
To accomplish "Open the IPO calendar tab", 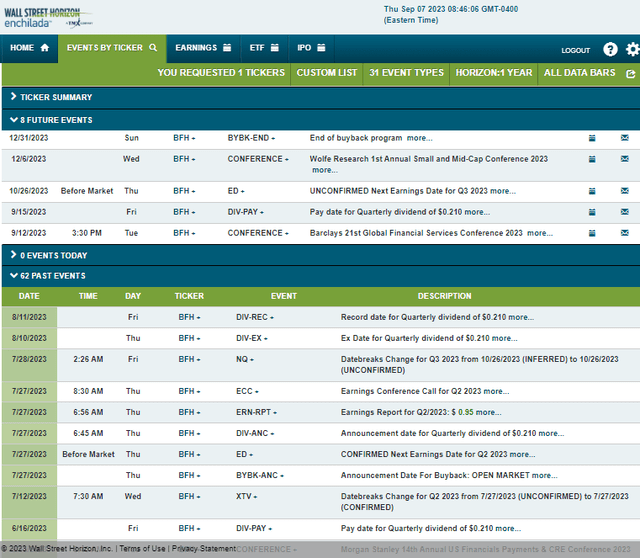I will (311, 48).
